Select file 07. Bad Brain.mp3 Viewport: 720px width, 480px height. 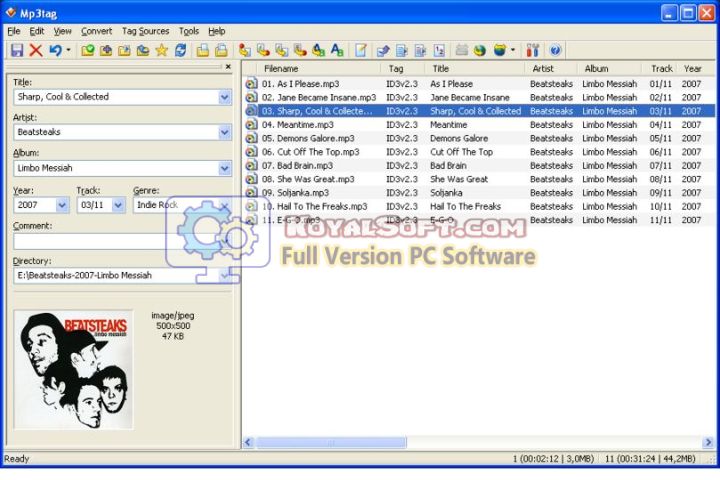297,165
